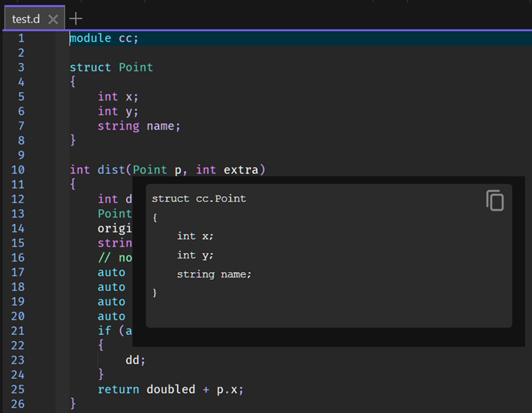Viewport: 532px width, 413px height.
Task: Click 'doubled' on line 25
Action: coord(170,389)
